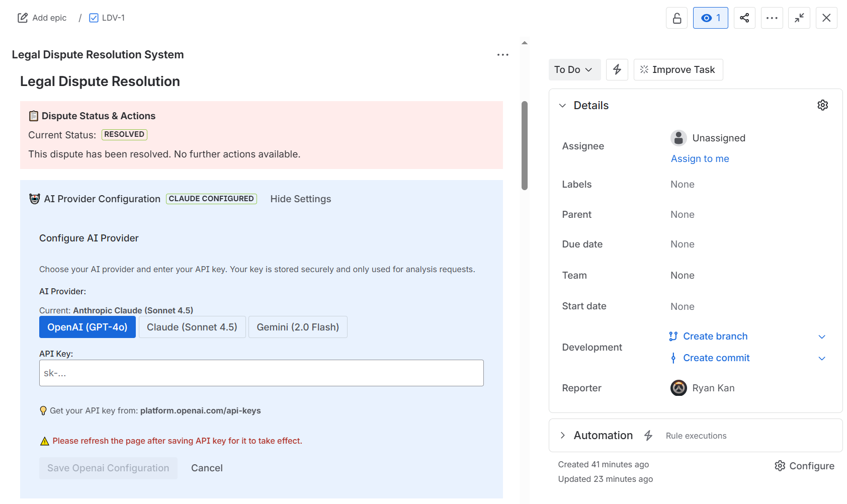Collapse the Details section

563,106
